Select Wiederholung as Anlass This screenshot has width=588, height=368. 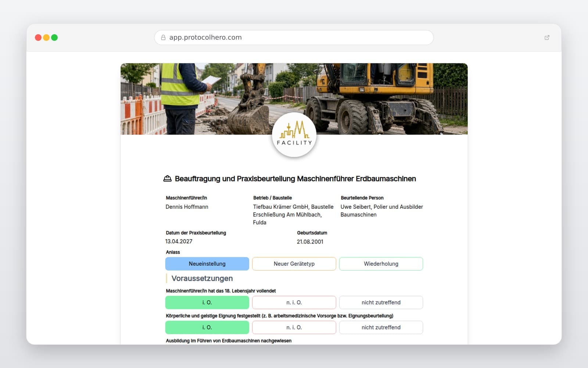[381, 264]
